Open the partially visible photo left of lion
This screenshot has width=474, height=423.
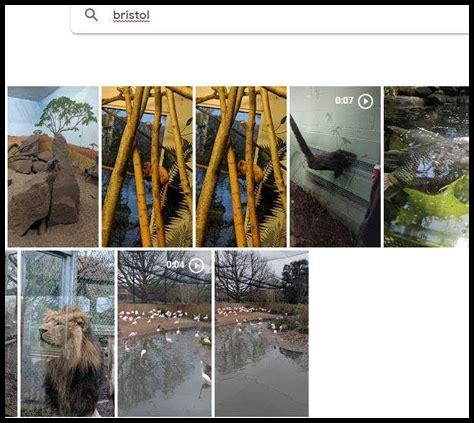11,333
